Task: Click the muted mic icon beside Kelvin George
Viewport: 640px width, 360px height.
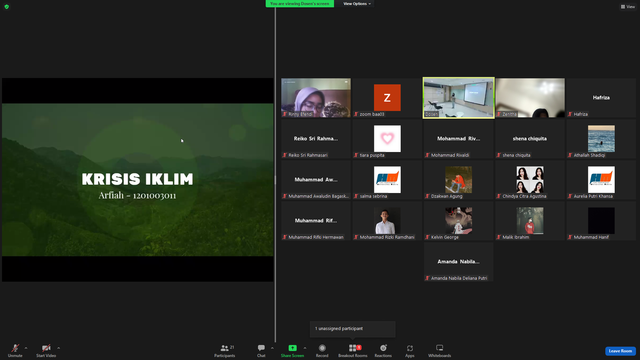Action: [427, 237]
